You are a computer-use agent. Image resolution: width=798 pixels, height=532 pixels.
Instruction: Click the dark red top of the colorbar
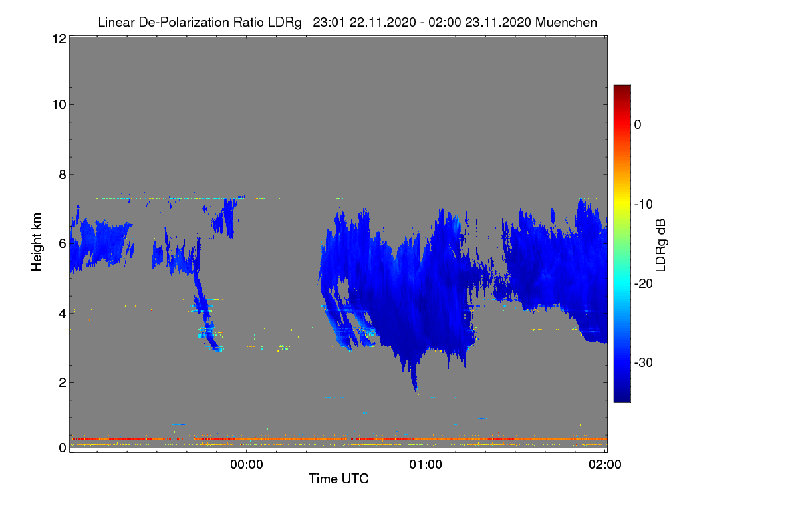[622, 90]
